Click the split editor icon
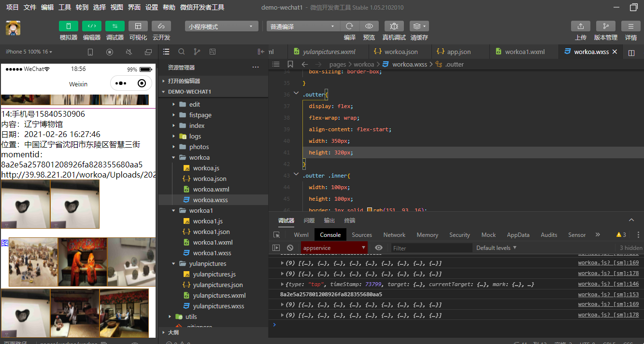This screenshot has height=344, width=644. click(x=631, y=53)
